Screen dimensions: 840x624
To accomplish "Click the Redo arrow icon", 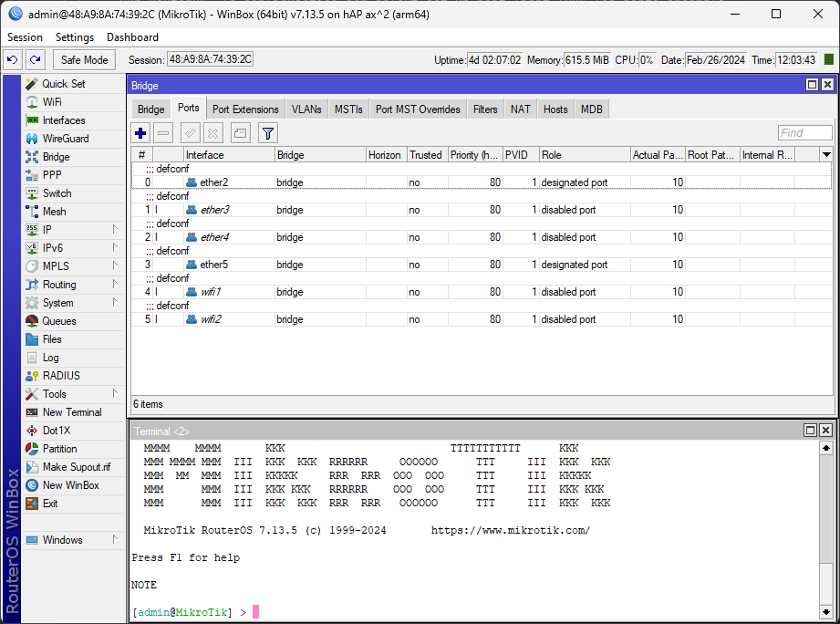I will click(35, 60).
